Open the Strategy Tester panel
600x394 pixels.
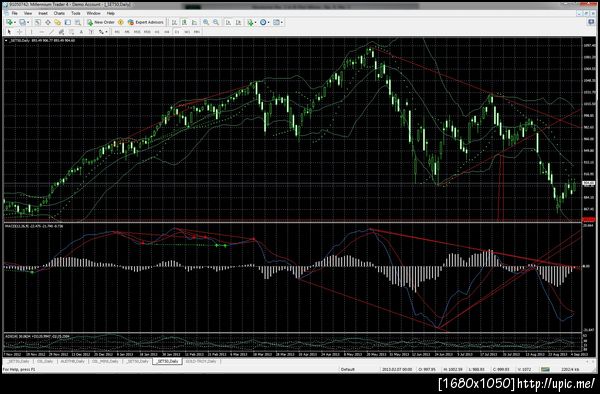point(77,22)
